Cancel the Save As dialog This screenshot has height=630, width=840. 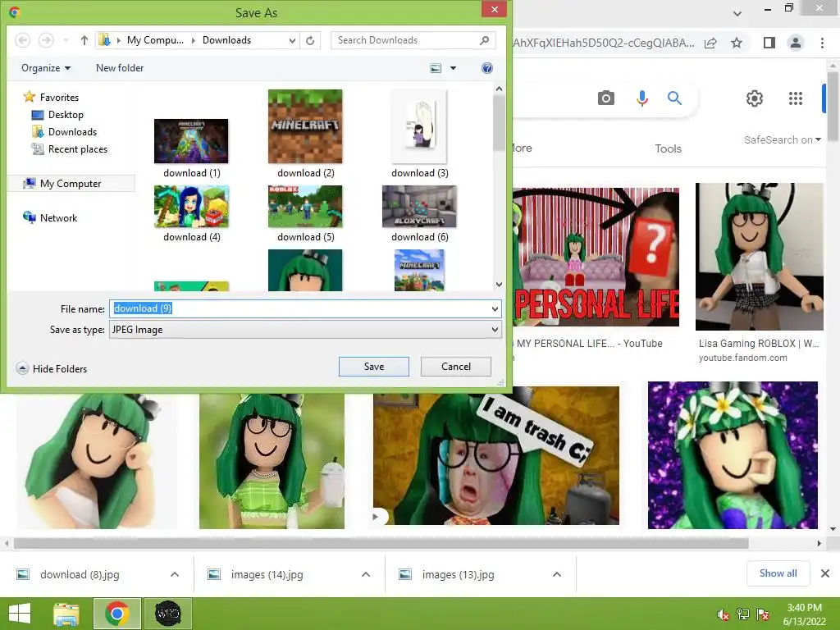pos(456,367)
